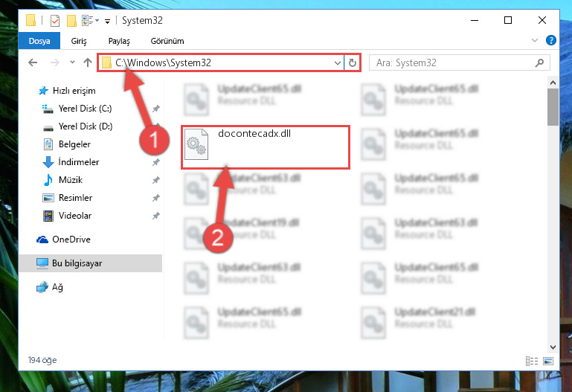The image size is (572, 392).
Task: Go back with the left arrow button
Action: (33, 62)
